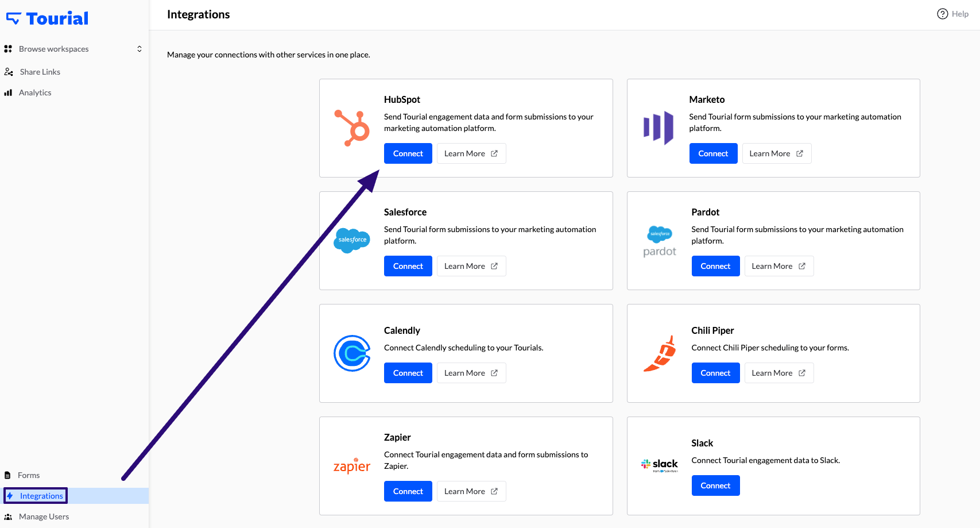Click the Calendly logo icon
The height and width of the screenshot is (528, 980).
coord(352,353)
